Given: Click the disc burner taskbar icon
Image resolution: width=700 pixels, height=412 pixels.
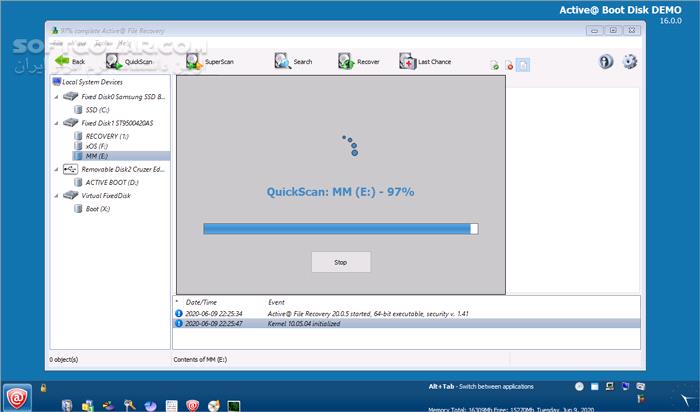Looking at the screenshot, I should click(x=213, y=405).
